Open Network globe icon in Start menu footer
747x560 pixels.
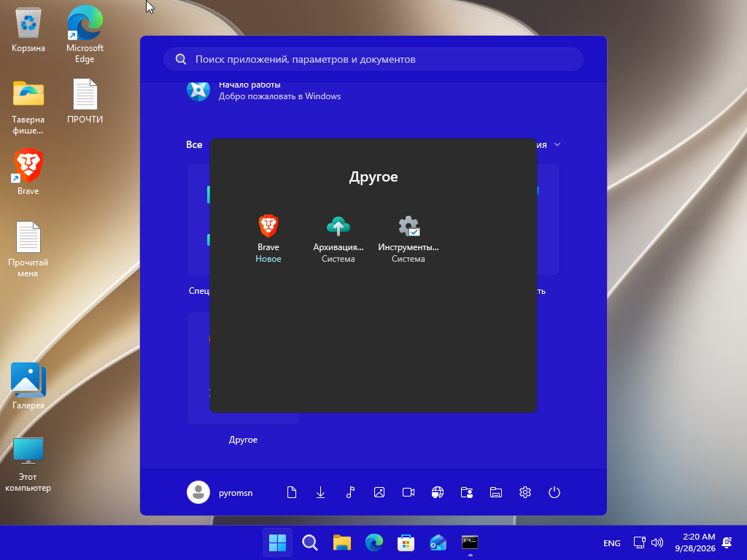(438, 492)
